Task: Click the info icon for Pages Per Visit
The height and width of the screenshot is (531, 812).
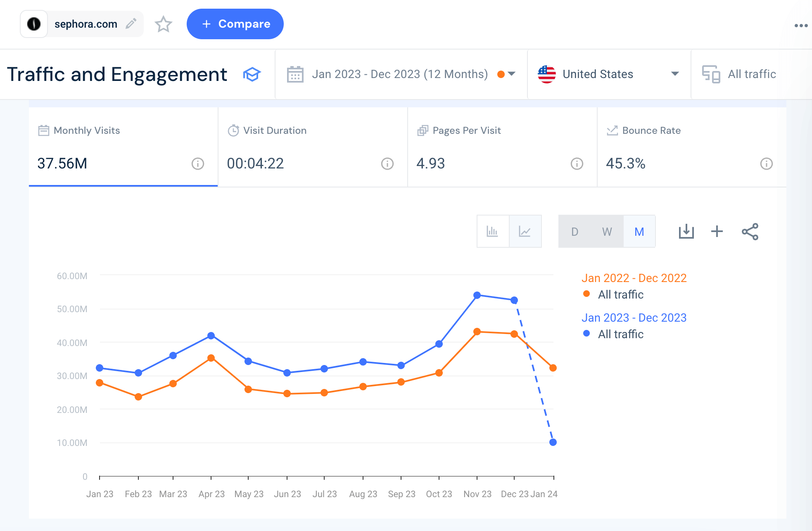Action: [577, 164]
